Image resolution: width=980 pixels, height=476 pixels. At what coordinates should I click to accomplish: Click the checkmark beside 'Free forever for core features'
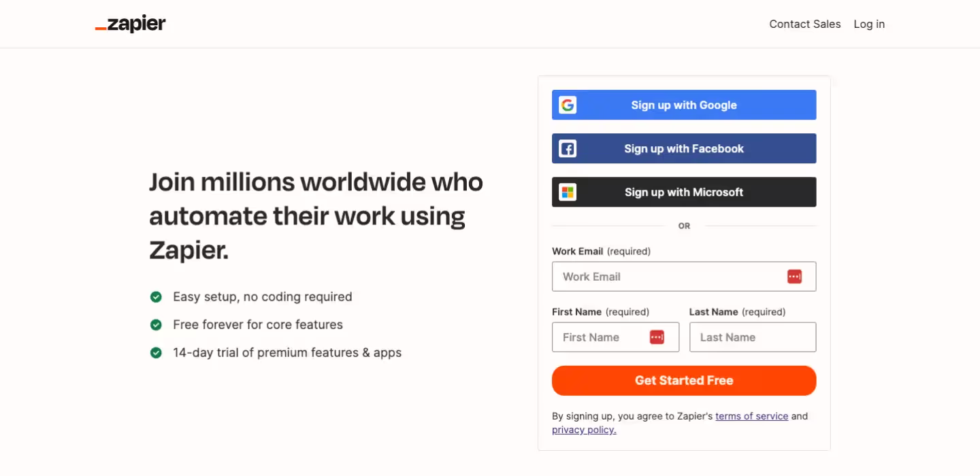tap(156, 324)
